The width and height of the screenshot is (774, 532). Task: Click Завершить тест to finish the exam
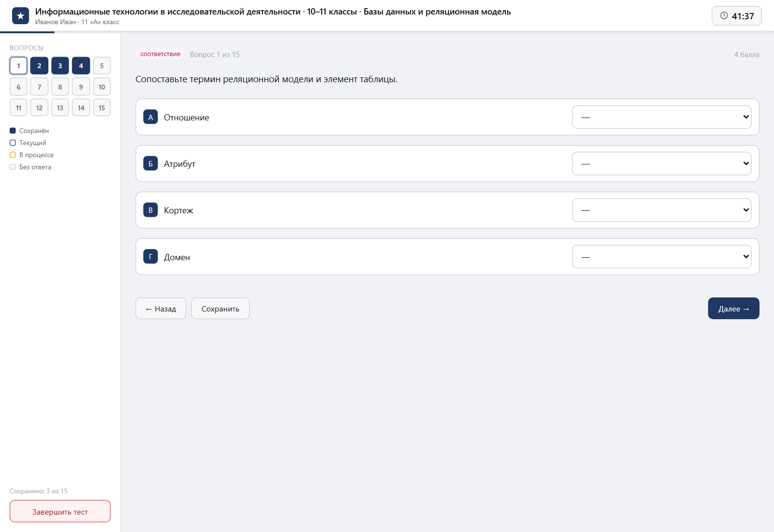[60, 511]
